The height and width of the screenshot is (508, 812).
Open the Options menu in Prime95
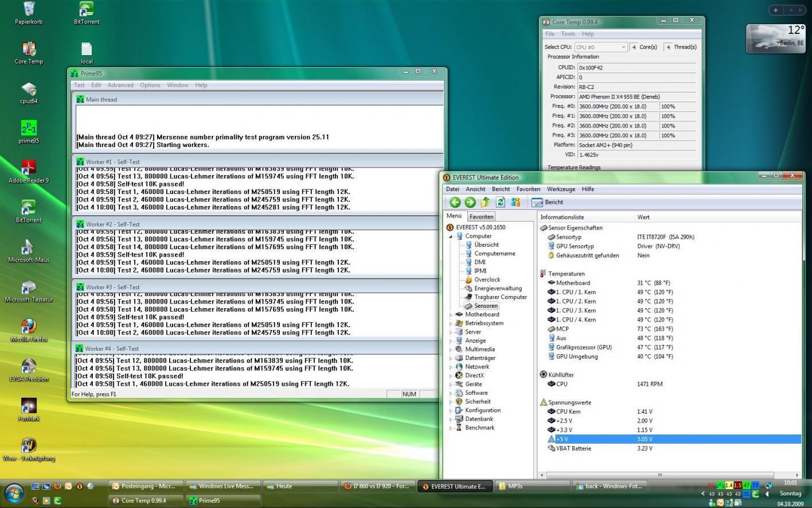point(150,85)
